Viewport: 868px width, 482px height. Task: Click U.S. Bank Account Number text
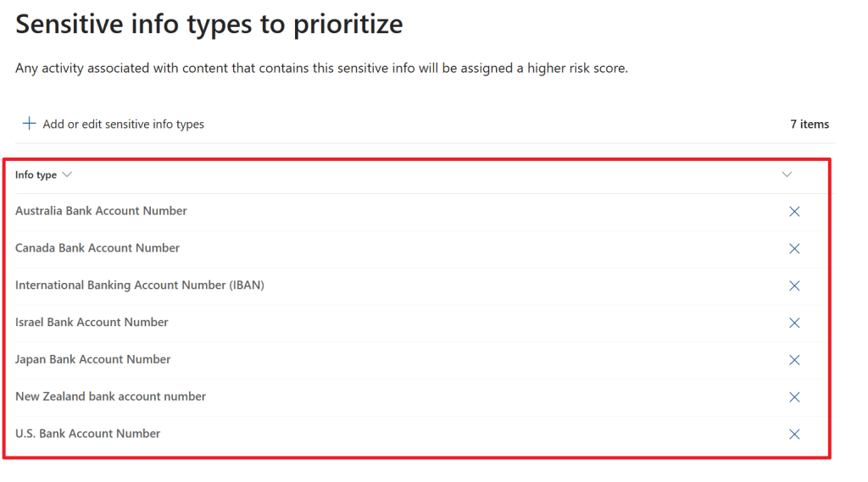click(87, 434)
